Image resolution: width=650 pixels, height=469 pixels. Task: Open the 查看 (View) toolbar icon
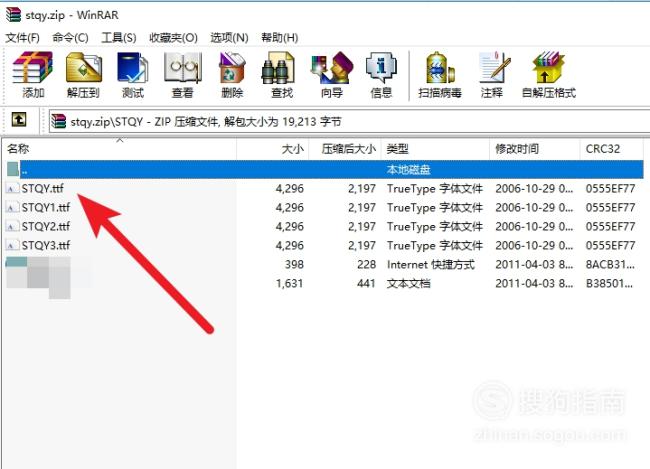coord(183,75)
